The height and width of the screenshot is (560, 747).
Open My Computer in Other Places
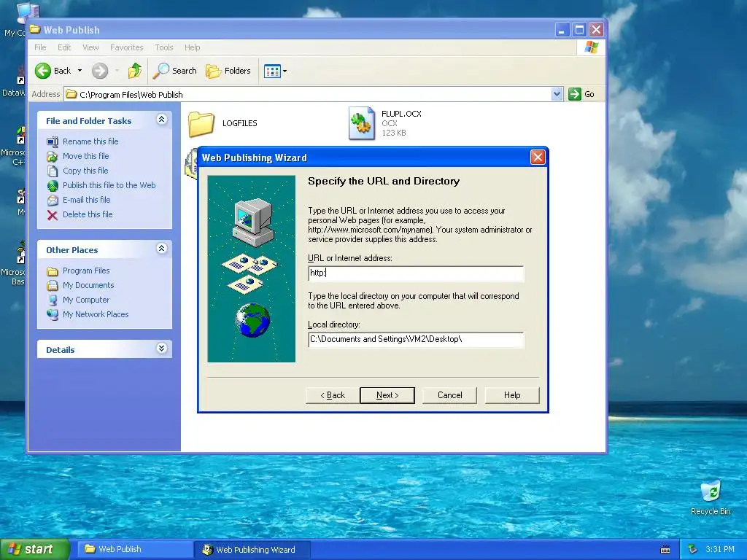86,300
